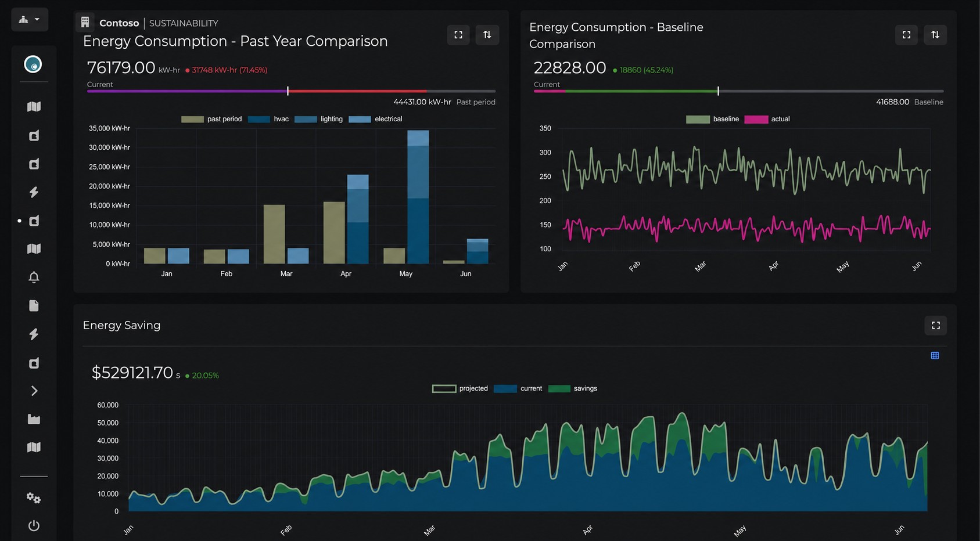Click the 'Jun' label on bar chart axis

(x=466, y=274)
